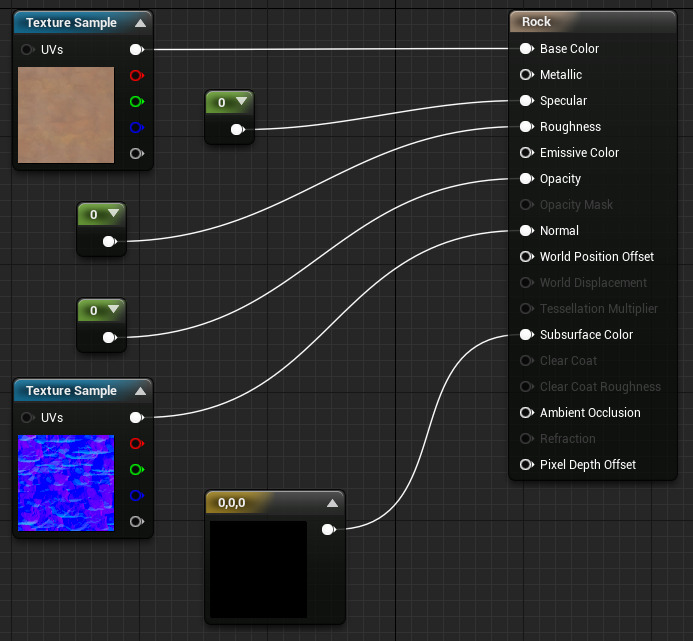Image resolution: width=693 pixels, height=641 pixels.
Task: Click the Ambient Occlusion input pin
Action: [x=526, y=413]
